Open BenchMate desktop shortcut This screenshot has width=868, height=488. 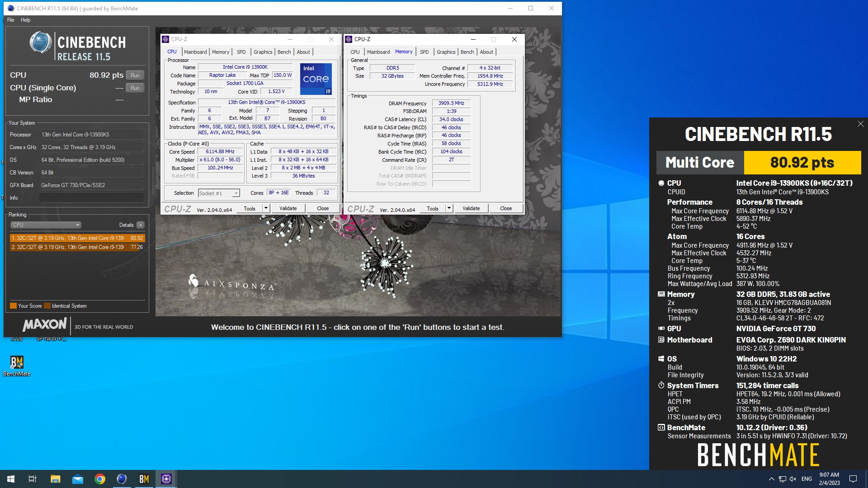[x=17, y=366]
